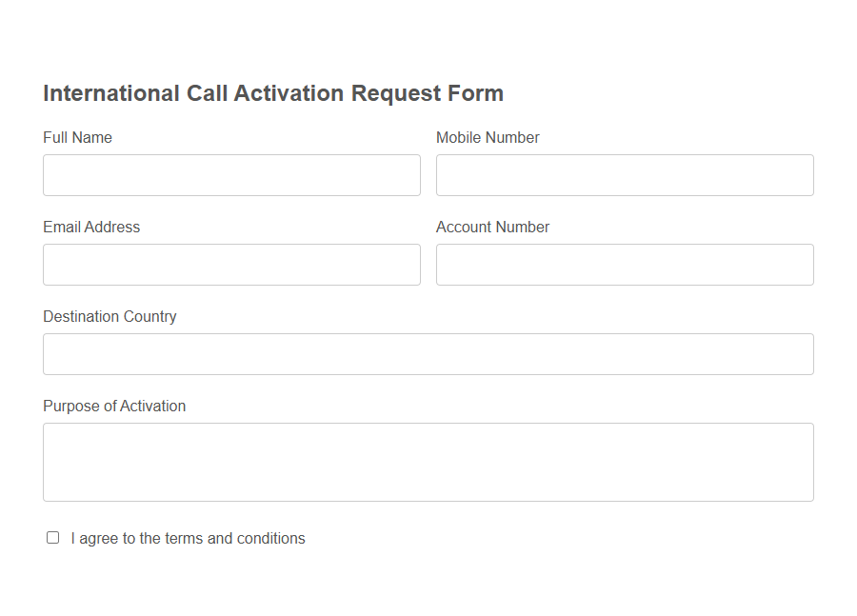
Task: Click inside the Email Address field
Action: coord(231,264)
